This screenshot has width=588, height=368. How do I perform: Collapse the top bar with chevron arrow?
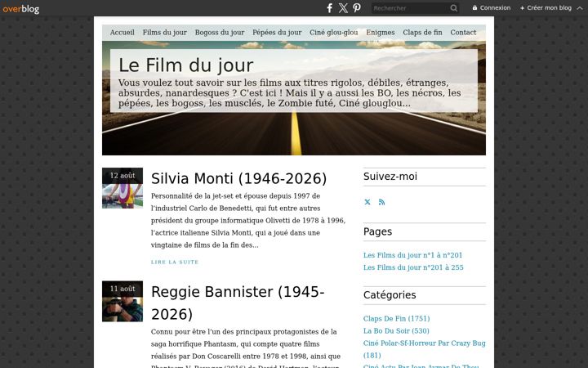[x=580, y=8]
